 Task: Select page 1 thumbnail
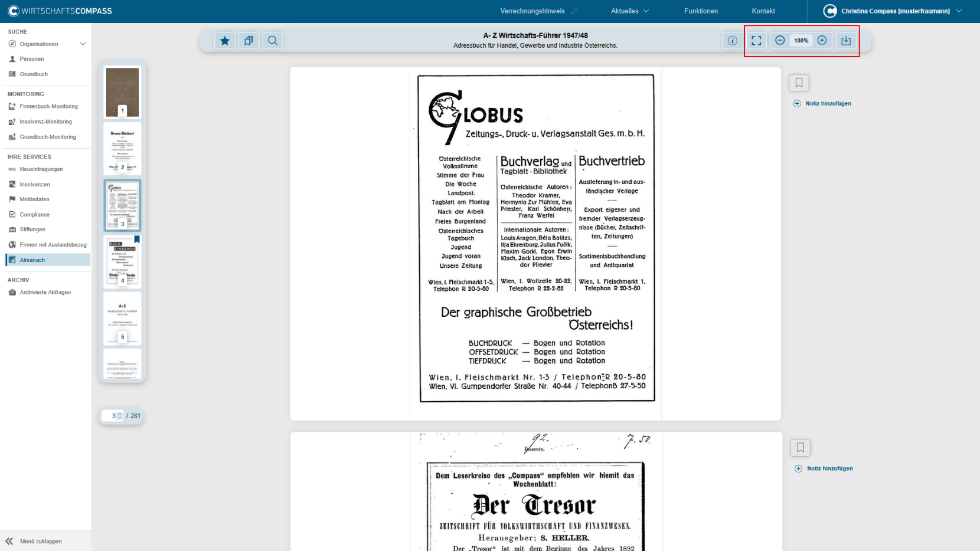coord(122,92)
